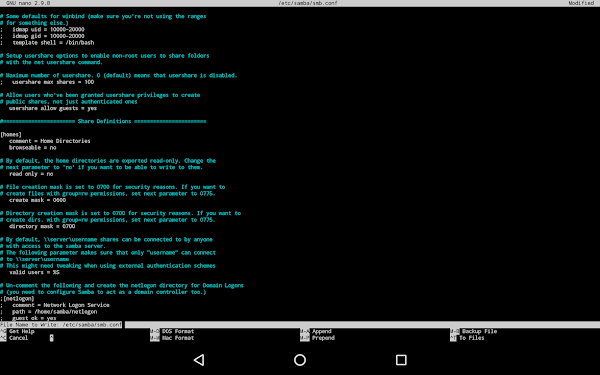Image resolution: width=600 pixels, height=375 pixels.
Task: Click the 'valid users = %S' line
Action: [x=34, y=272]
